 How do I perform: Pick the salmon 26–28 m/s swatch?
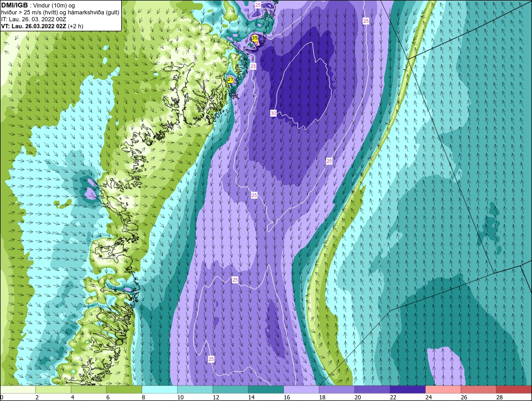(478, 389)
